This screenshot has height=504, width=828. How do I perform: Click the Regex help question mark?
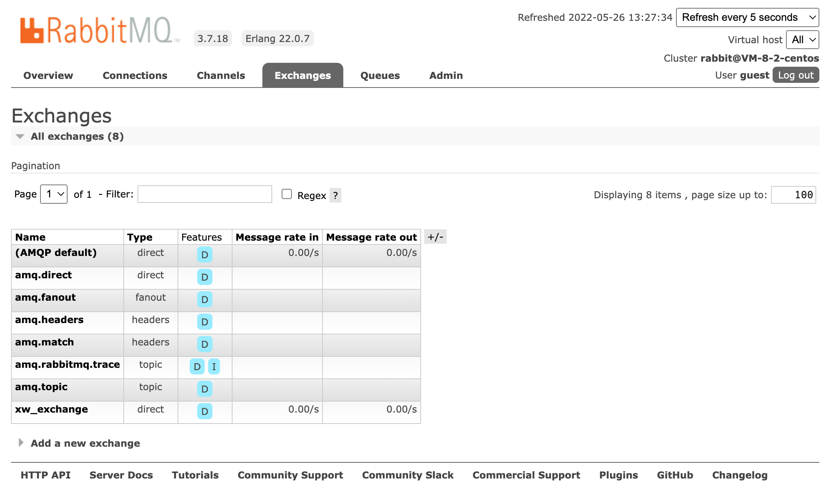click(335, 195)
